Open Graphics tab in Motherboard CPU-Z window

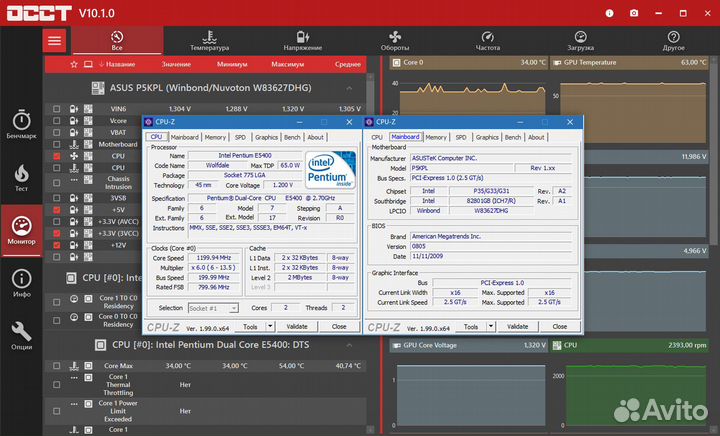[487, 137]
